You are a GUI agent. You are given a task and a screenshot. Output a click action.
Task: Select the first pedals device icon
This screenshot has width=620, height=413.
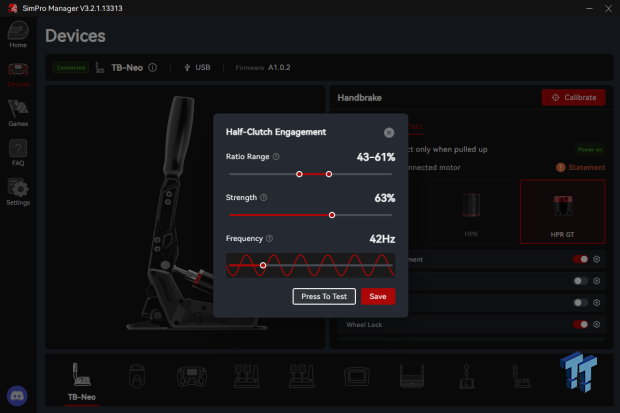pyautogui.click(x=247, y=376)
